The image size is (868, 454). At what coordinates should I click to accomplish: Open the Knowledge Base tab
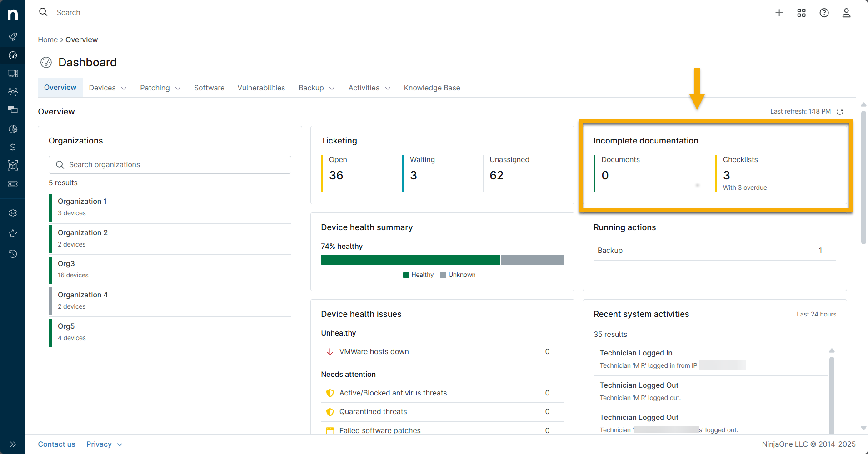coord(432,88)
